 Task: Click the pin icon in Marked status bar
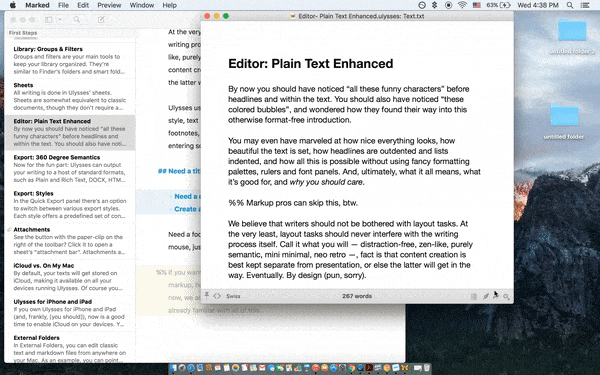207,295
